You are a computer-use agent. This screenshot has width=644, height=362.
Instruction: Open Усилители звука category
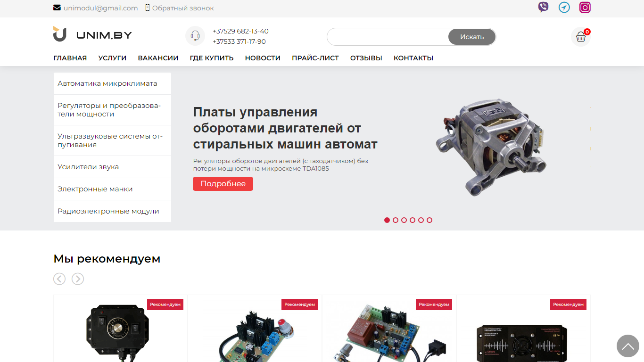pyautogui.click(x=112, y=167)
